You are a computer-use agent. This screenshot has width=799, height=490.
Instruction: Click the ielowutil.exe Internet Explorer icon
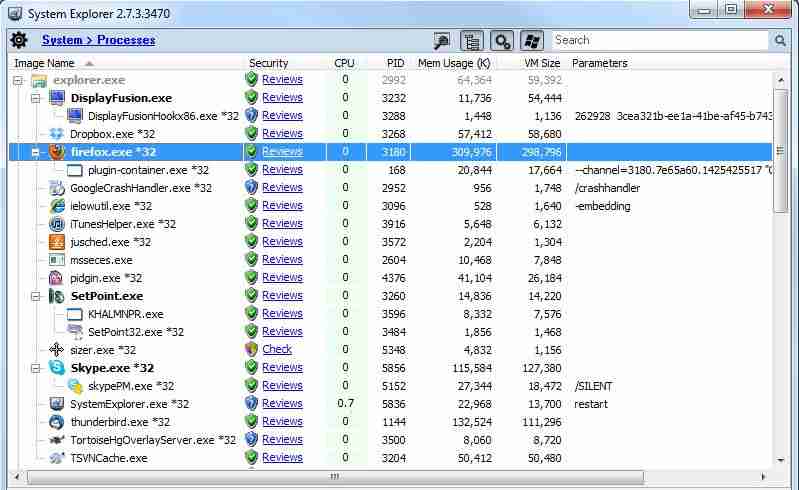[57, 206]
